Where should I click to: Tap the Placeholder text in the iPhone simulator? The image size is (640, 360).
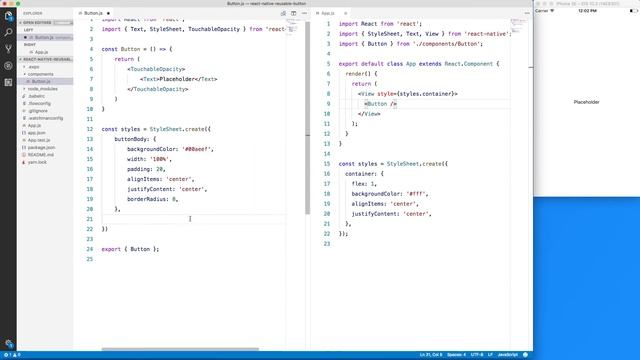click(586, 102)
